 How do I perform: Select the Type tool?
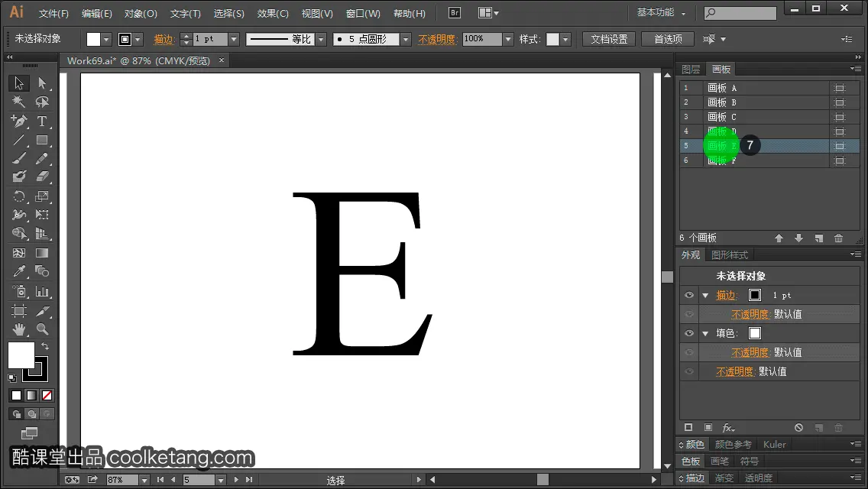coord(42,121)
